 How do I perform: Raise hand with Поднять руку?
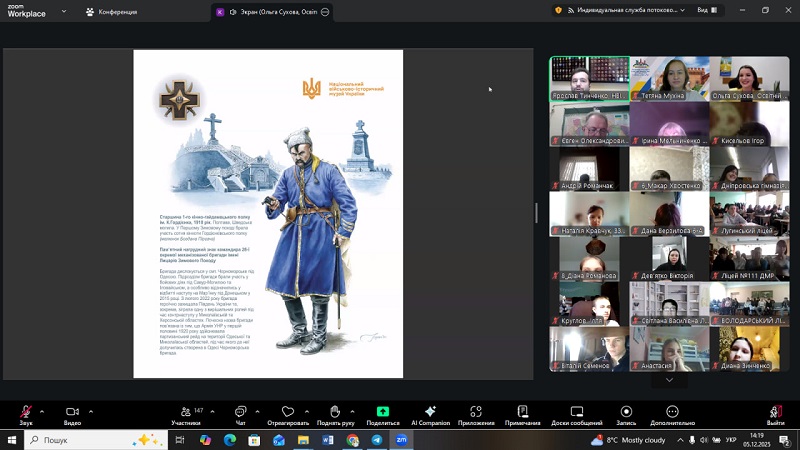[335, 412]
